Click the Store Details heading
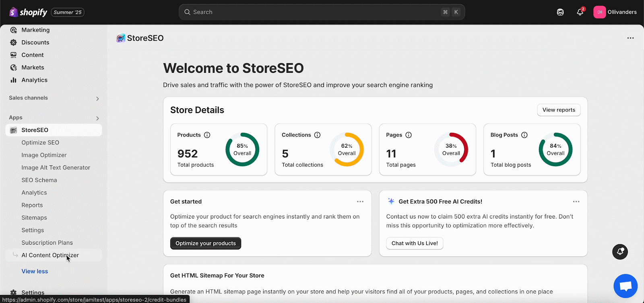The height and width of the screenshot is (303, 644). pos(197,110)
